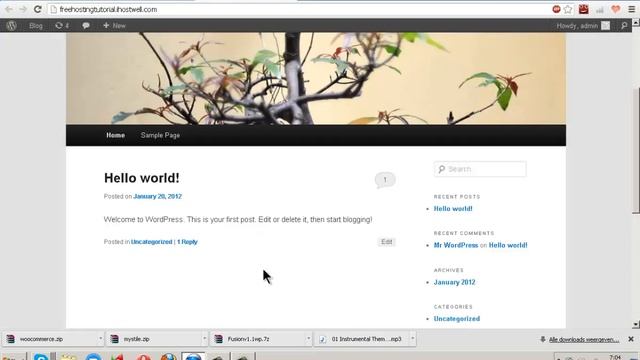The height and width of the screenshot is (360, 640).
Task: Click the comment count bubble showing 1
Action: tap(385, 180)
